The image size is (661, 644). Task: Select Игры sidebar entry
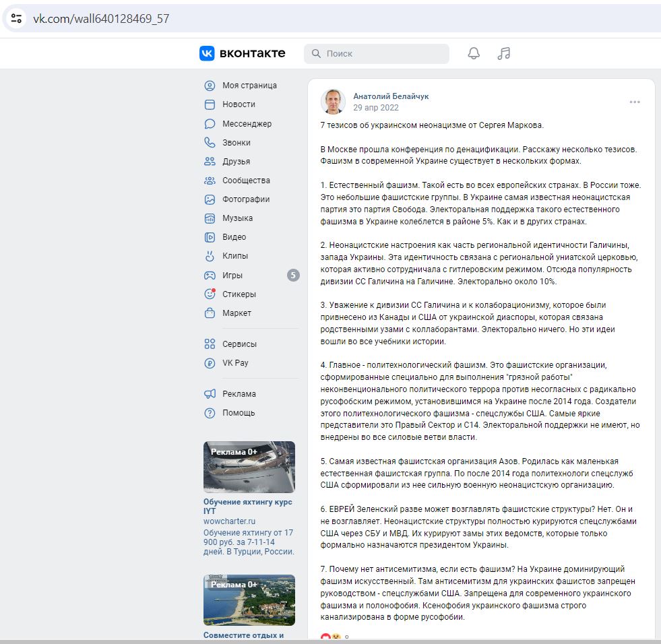[232, 276]
